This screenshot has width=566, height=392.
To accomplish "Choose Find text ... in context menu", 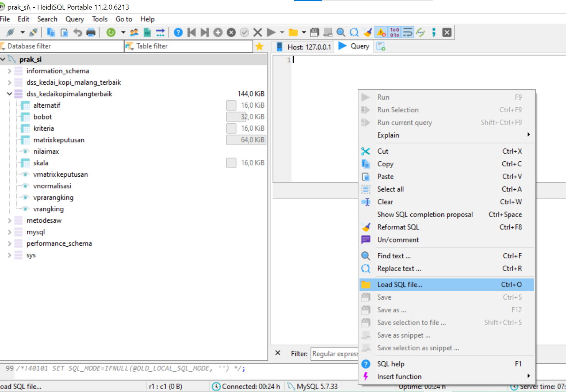I will click(447, 256).
